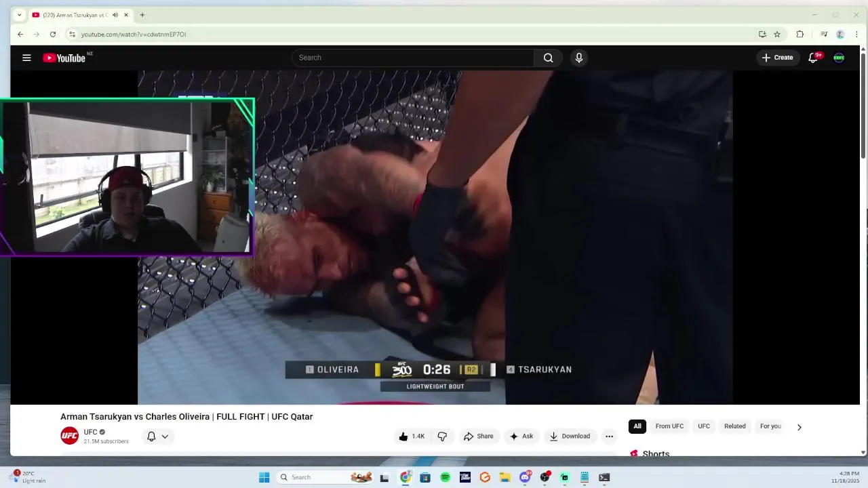This screenshot has width=868, height=488.
Task: Select the For you filter chip
Action: tap(770, 426)
